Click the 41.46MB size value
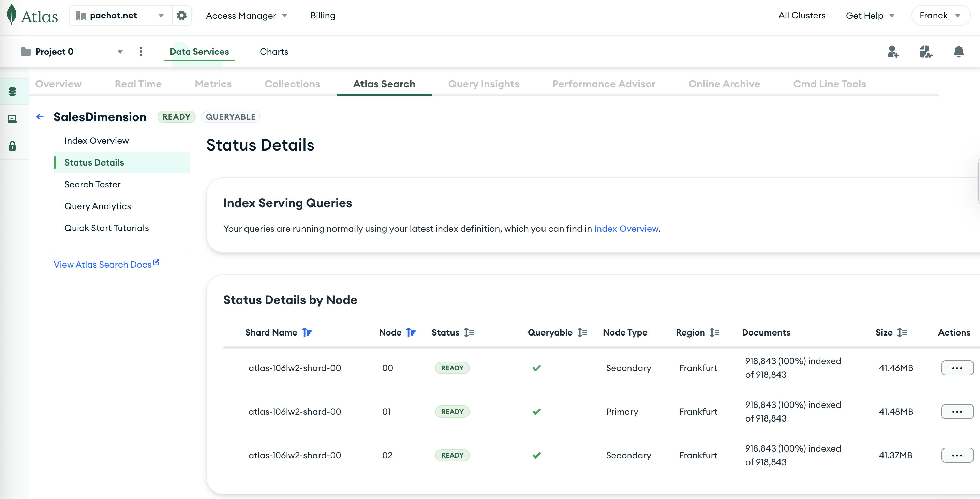 (896, 368)
